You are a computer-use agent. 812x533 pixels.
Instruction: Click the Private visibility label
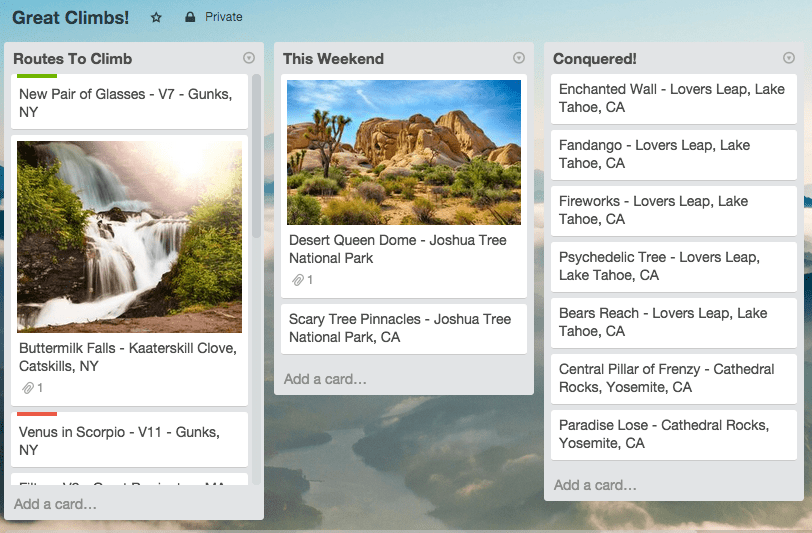click(224, 17)
